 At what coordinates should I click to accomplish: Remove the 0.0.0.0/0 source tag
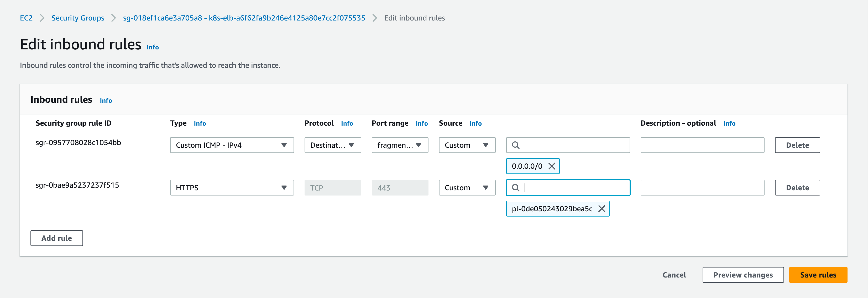pos(552,166)
